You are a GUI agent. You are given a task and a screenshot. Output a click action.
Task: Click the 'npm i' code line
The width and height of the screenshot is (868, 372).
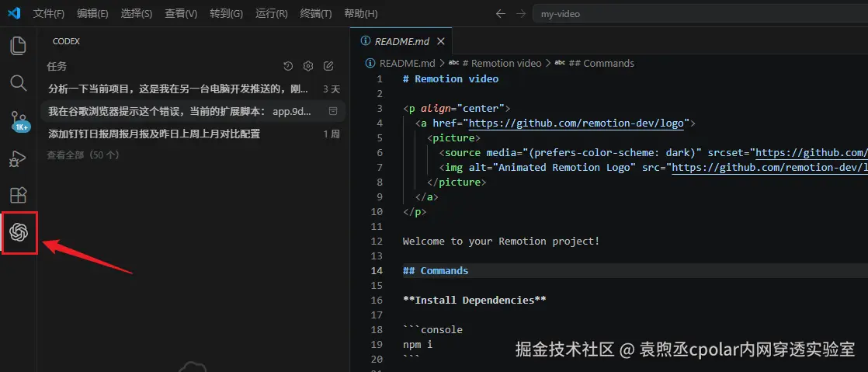coord(418,344)
